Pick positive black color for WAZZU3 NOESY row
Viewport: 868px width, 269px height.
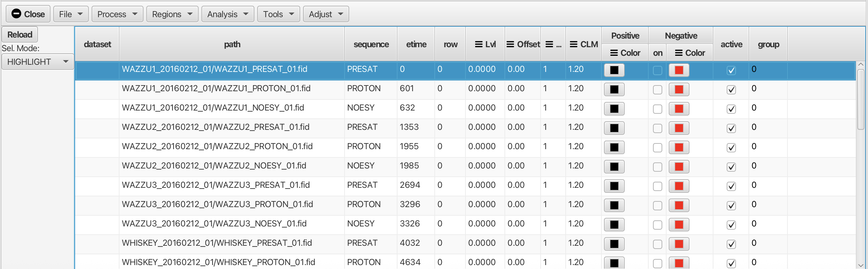(614, 225)
